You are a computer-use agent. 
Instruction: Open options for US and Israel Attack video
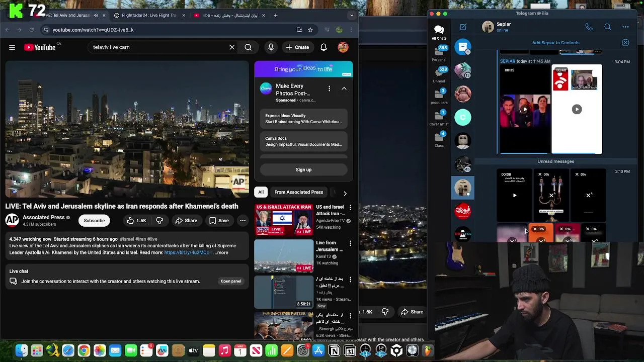tap(350, 207)
